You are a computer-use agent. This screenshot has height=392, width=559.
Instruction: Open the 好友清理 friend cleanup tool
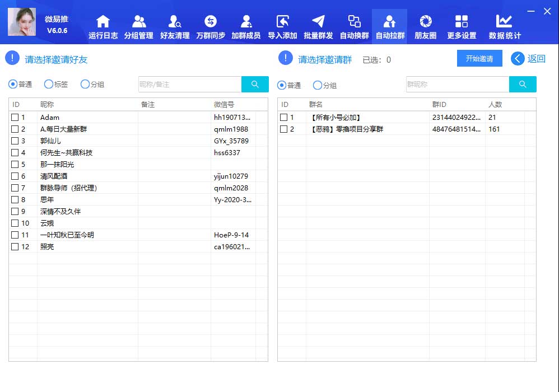(x=175, y=27)
